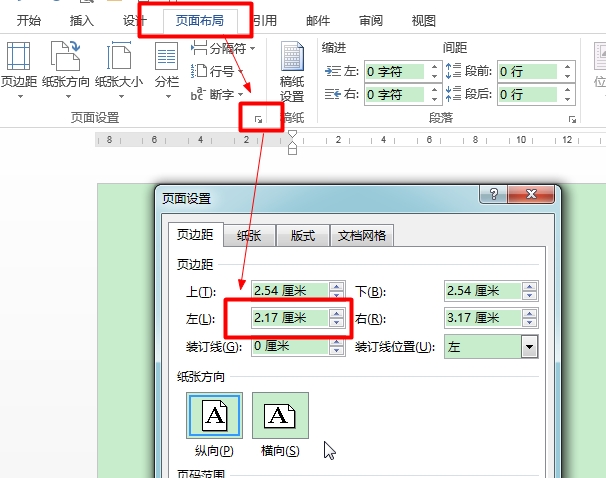Open the 行号 line numbers menu

tap(217, 71)
